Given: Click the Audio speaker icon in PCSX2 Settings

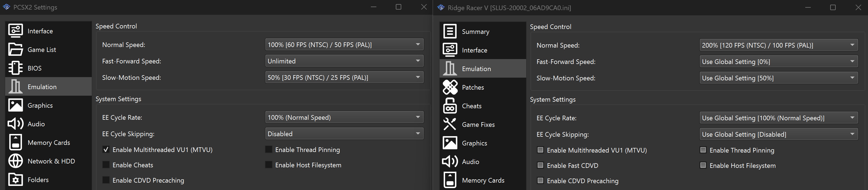Looking at the screenshot, I should click(16, 124).
